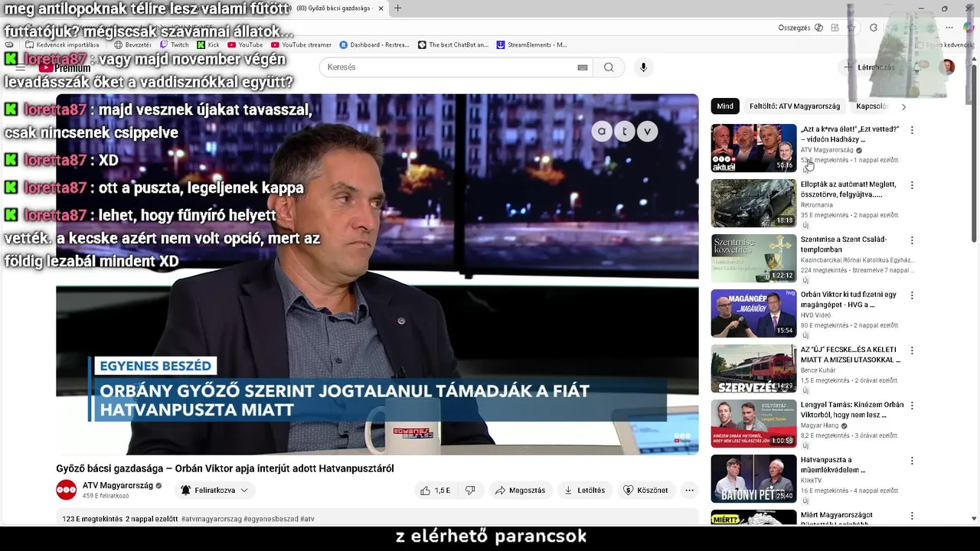Open the Twitch bookmark
Viewport: 980px width, 551px height.
tap(175, 45)
